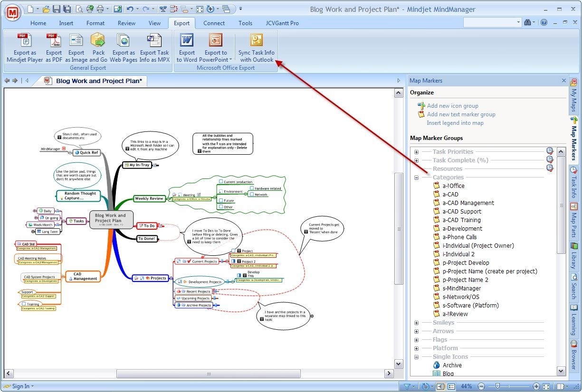This screenshot has height=392, width=582.
Task: Click Add new text marker group link
Action: [x=461, y=114]
